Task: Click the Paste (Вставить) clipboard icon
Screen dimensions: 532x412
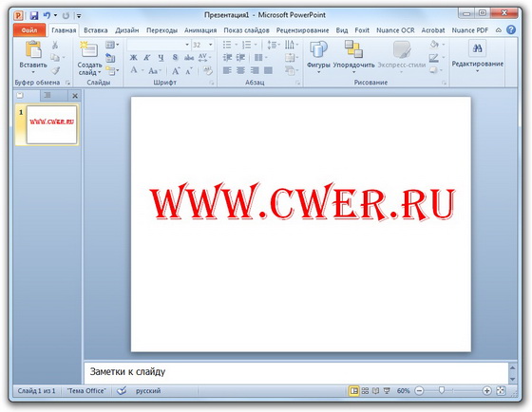Action: [x=33, y=49]
